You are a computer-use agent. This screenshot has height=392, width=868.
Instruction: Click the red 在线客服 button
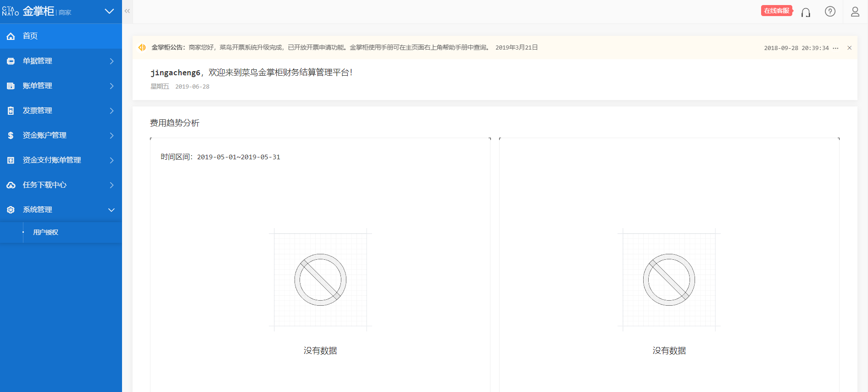[x=777, y=11]
